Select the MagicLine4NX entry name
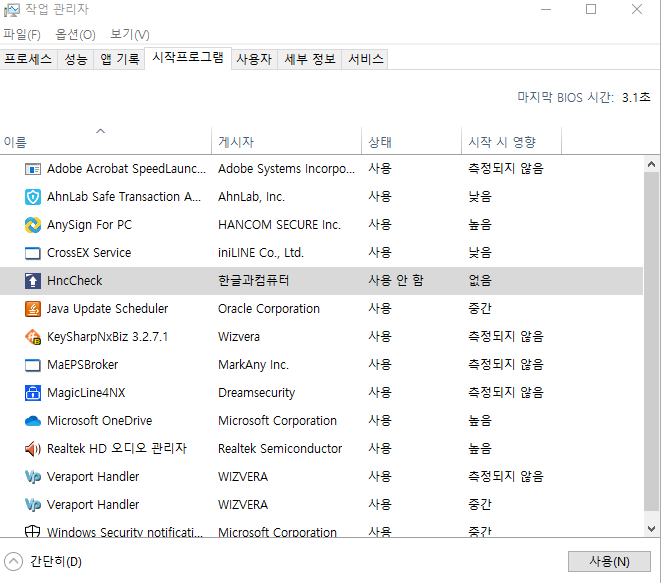 pos(86,393)
